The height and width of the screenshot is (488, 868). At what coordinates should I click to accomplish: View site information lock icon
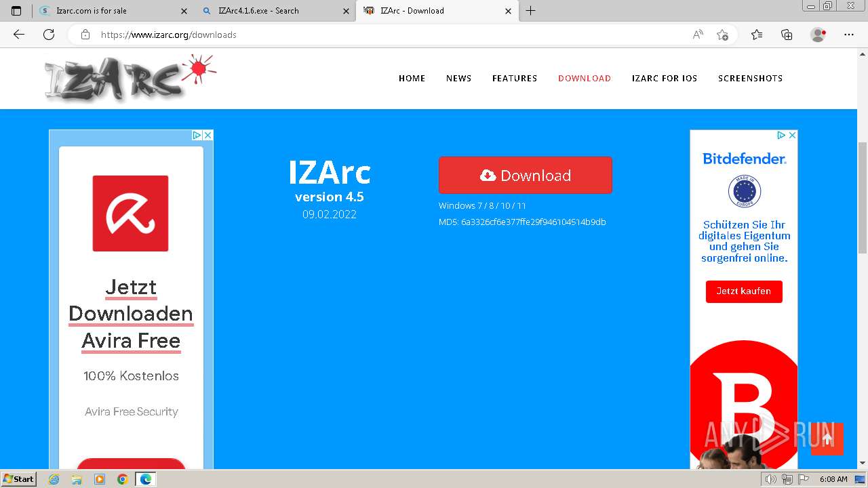click(85, 35)
